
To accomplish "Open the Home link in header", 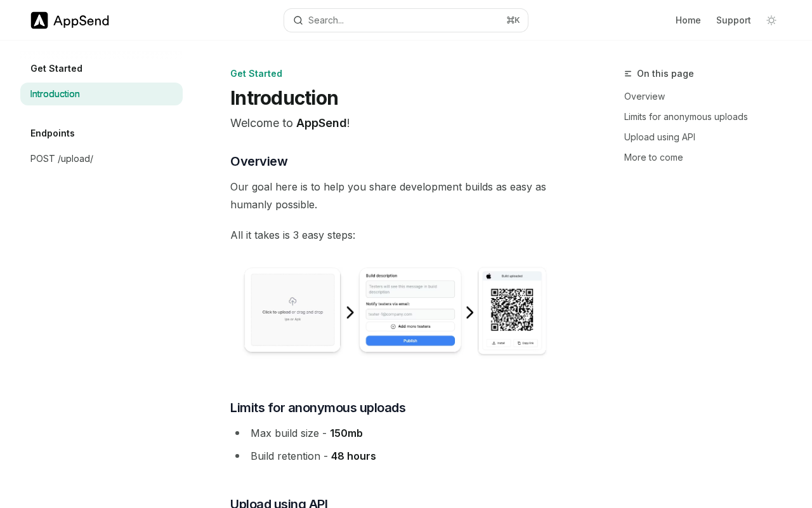I will pos(688,20).
